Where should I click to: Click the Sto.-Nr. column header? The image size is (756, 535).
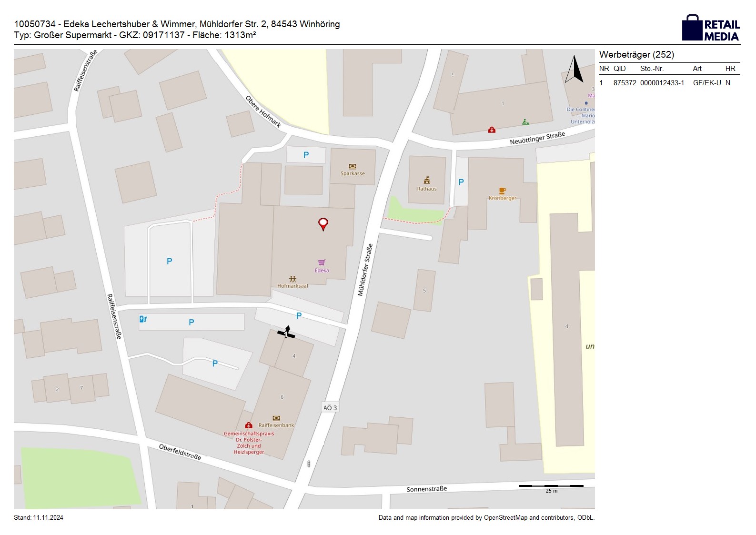(652, 69)
